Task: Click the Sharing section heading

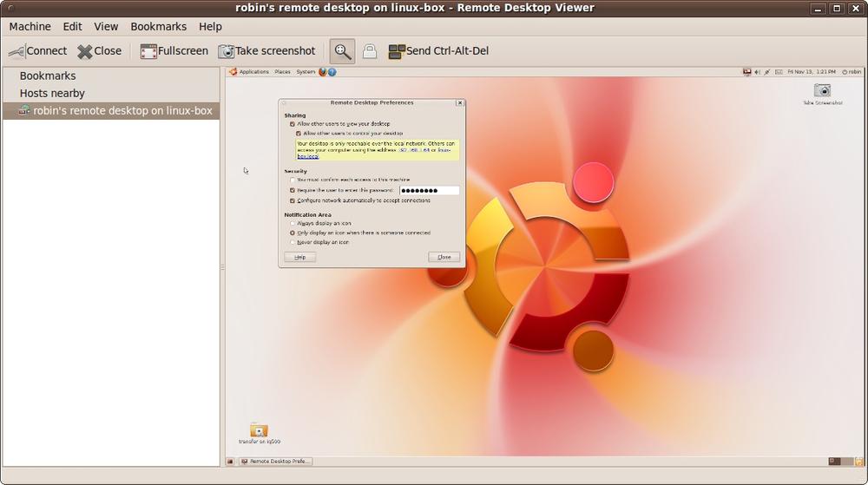Action: tap(295, 115)
